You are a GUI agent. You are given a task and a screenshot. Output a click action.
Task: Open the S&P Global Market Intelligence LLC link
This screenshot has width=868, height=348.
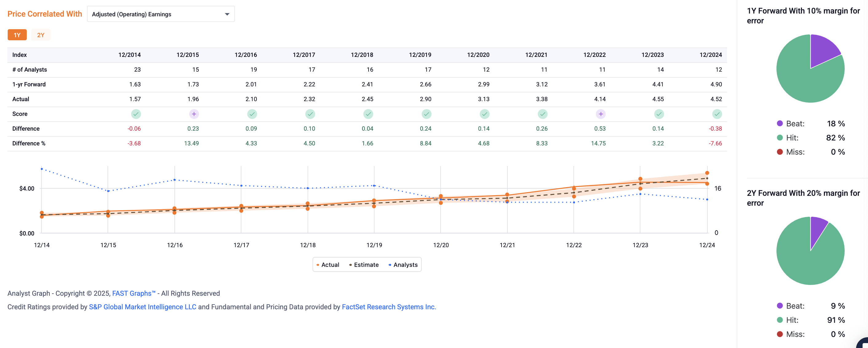pos(142,307)
